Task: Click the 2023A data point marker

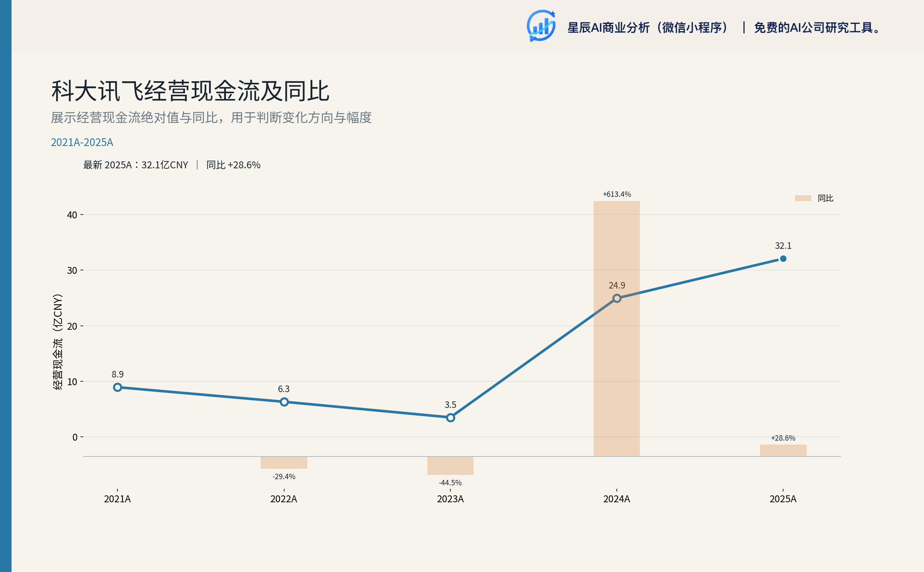Action: [x=450, y=418]
